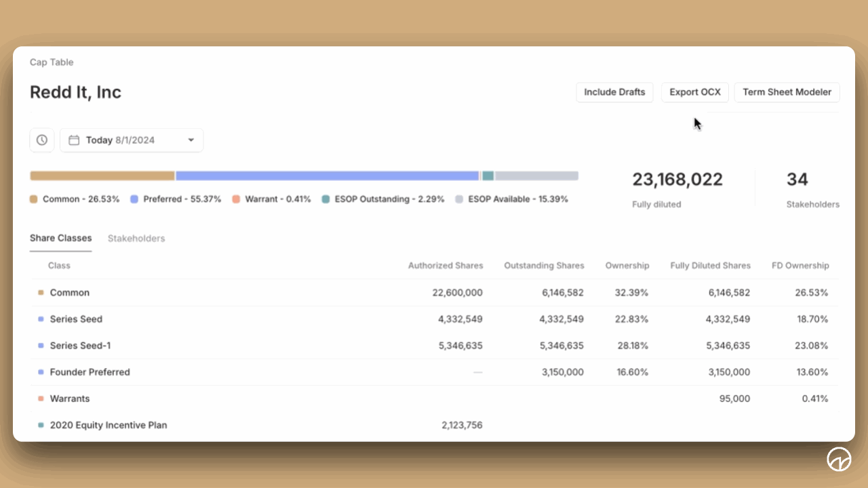Click the Class column header
This screenshot has width=868, height=488.
coord(59,266)
